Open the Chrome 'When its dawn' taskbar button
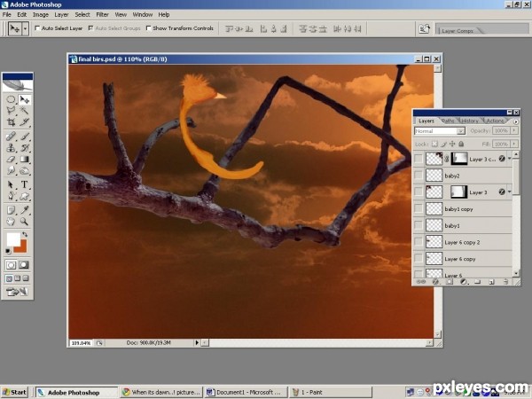Viewport: 532px width, 399px height. (x=161, y=392)
